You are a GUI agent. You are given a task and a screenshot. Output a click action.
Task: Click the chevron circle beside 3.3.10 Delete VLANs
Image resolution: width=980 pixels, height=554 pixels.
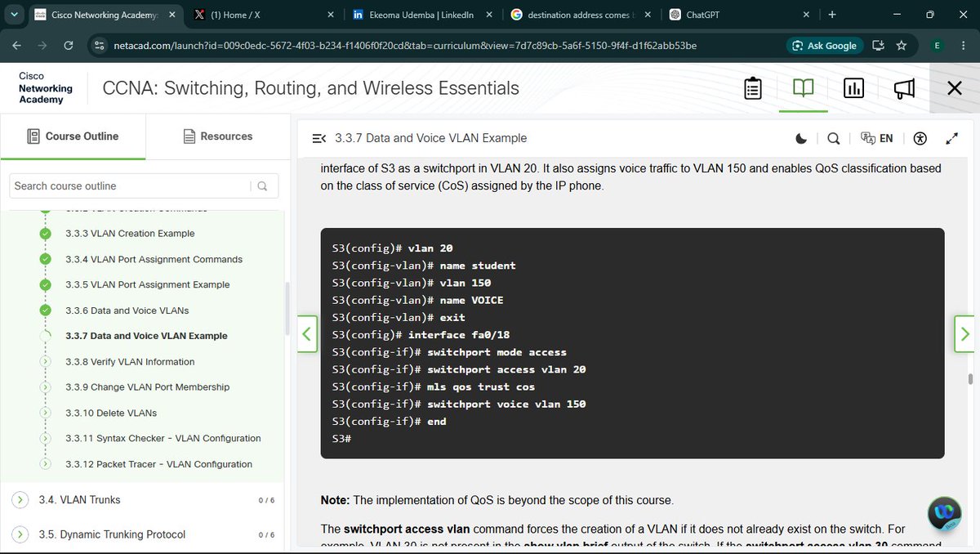pyautogui.click(x=47, y=413)
